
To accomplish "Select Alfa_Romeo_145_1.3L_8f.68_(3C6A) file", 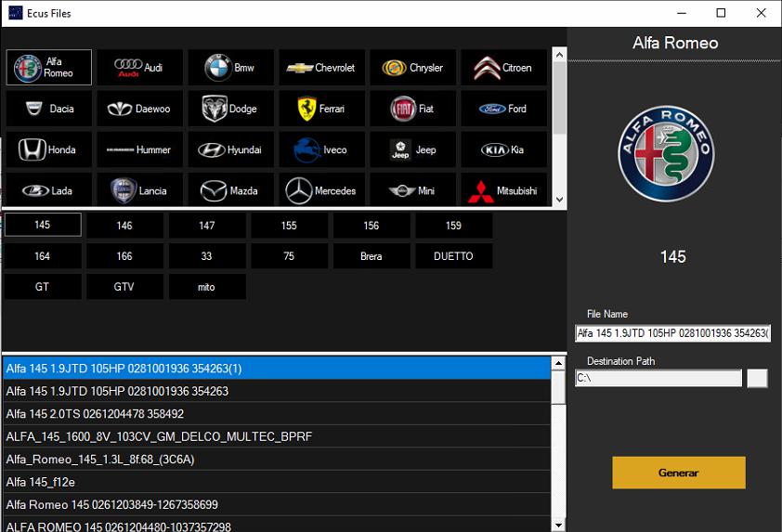I will 277,459.
